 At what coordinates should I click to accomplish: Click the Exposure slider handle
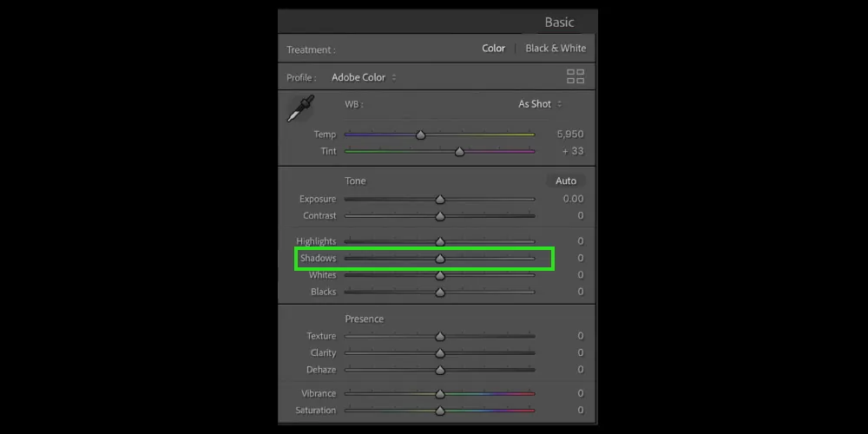click(440, 200)
